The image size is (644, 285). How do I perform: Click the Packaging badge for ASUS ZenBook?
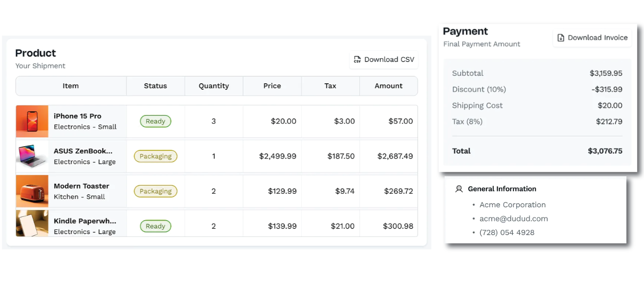pos(155,156)
